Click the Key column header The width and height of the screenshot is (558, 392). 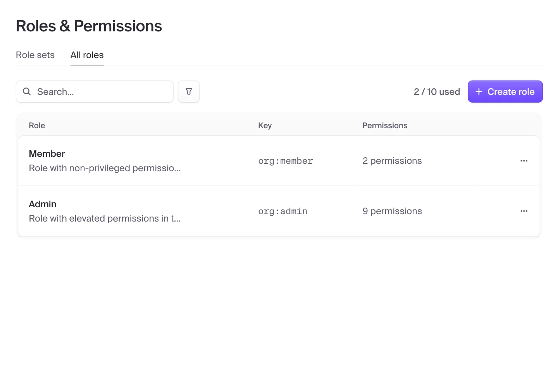(265, 126)
